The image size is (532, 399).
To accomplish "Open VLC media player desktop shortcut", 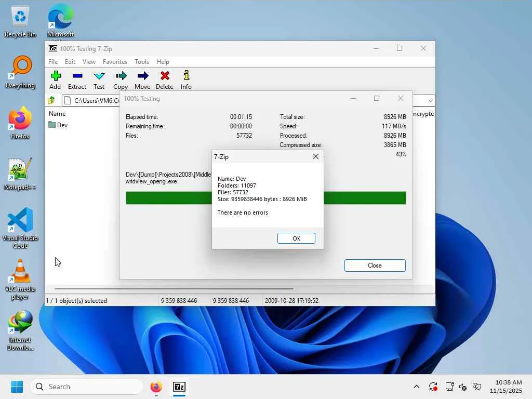I will (x=20, y=280).
